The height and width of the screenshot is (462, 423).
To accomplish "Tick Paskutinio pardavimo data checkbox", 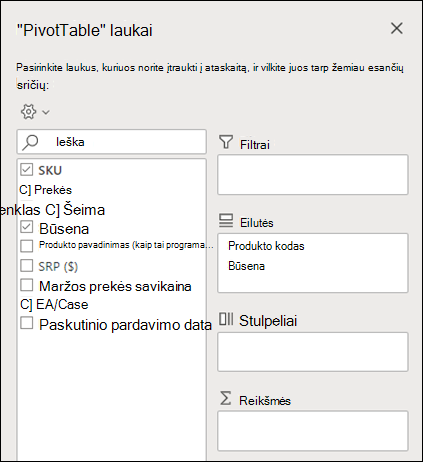I will click(27, 323).
